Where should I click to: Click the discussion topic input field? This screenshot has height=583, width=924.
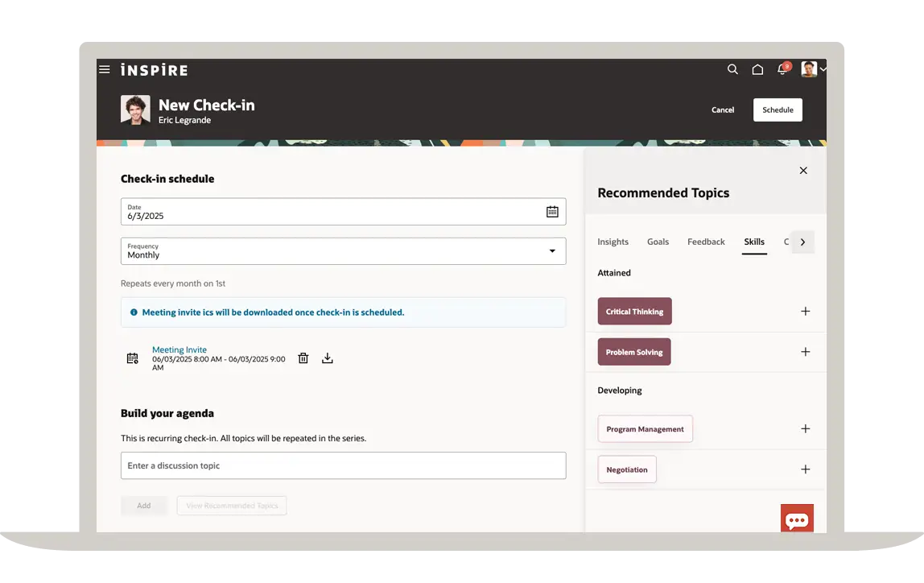(343, 465)
